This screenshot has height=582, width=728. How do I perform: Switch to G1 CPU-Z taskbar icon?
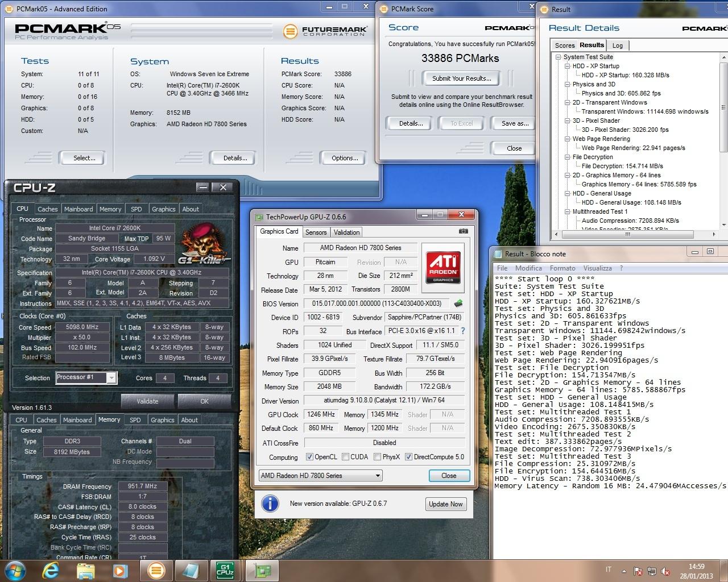(225, 571)
